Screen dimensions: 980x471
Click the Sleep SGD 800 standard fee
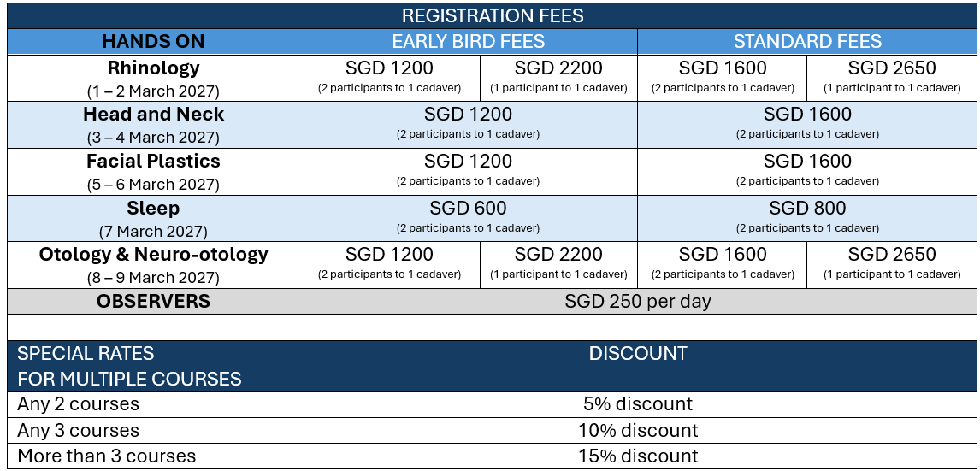pyautogui.click(x=807, y=218)
